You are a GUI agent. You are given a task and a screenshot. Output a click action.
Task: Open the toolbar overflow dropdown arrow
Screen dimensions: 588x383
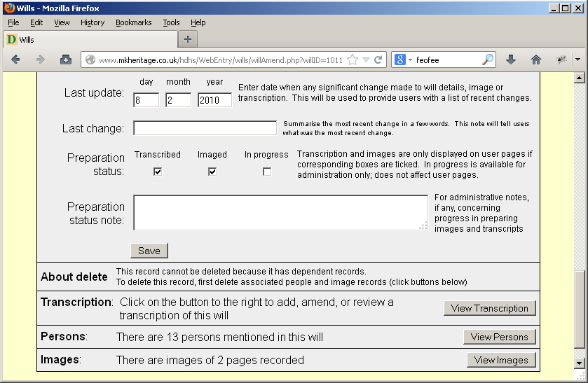[578, 60]
